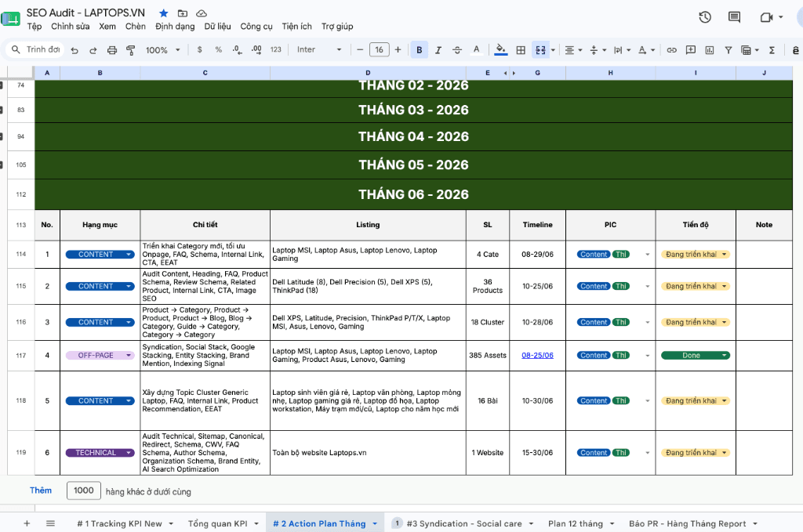Open the Định dạng menu
The height and width of the screenshot is (532, 803).
[x=175, y=27]
